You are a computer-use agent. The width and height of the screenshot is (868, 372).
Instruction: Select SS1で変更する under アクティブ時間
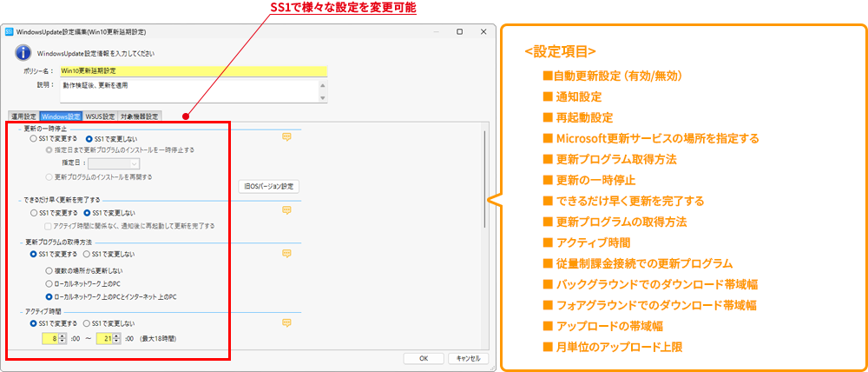click(54, 323)
